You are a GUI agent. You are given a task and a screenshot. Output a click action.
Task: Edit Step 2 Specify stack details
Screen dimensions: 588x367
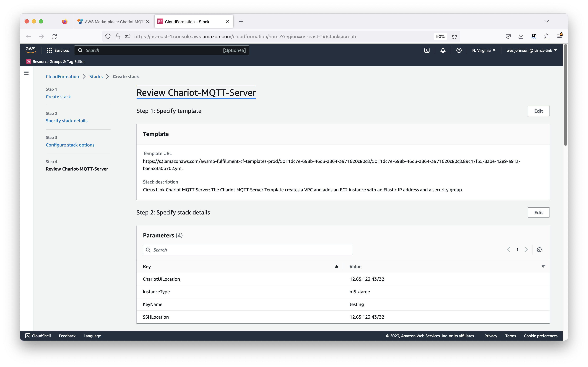[538, 212]
